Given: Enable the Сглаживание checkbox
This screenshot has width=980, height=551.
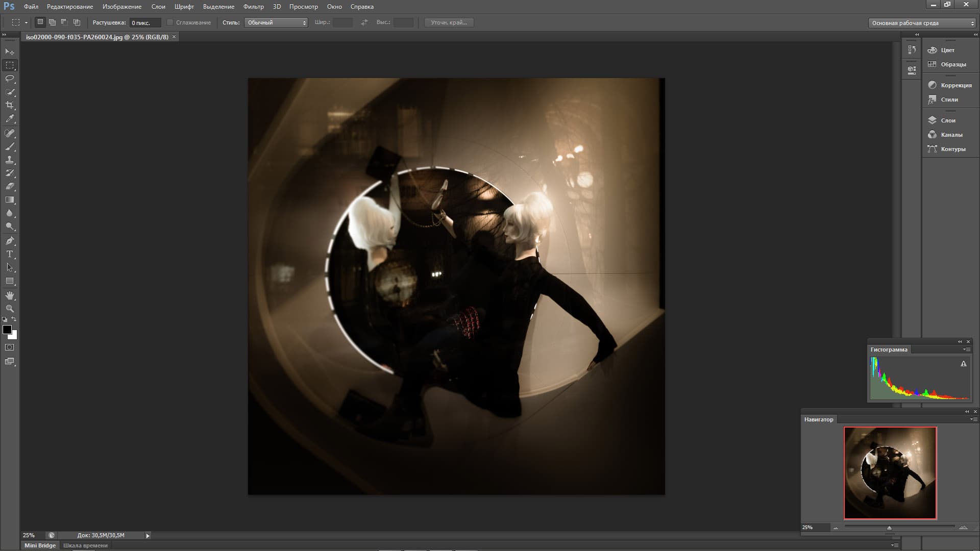Looking at the screenshot, I should [x=170, y=22].
